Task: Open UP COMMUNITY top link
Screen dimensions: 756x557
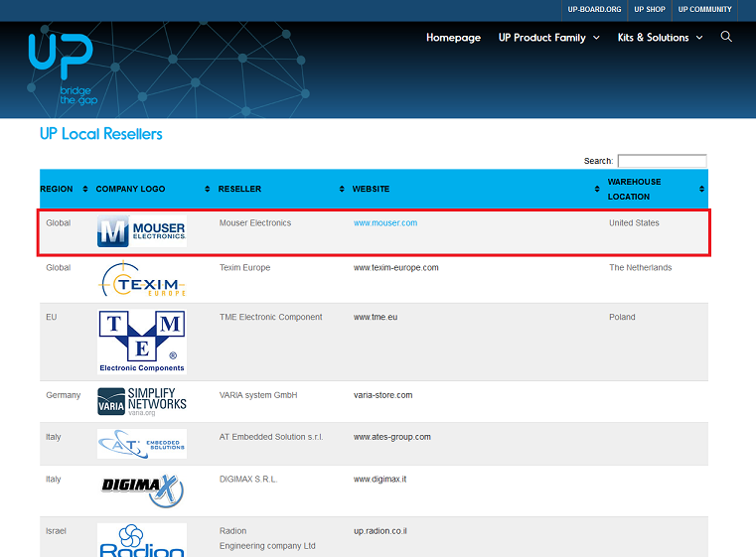Action: click(705, 9)
